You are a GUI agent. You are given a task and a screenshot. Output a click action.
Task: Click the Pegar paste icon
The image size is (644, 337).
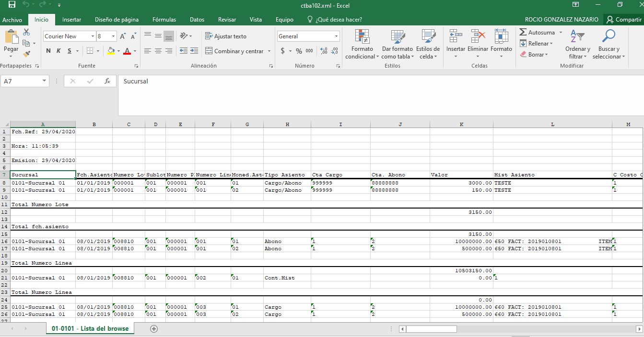click(x=11, y=37)
